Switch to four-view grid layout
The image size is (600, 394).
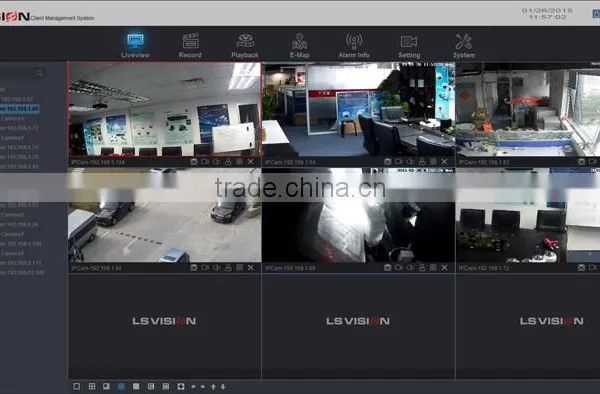92,386
